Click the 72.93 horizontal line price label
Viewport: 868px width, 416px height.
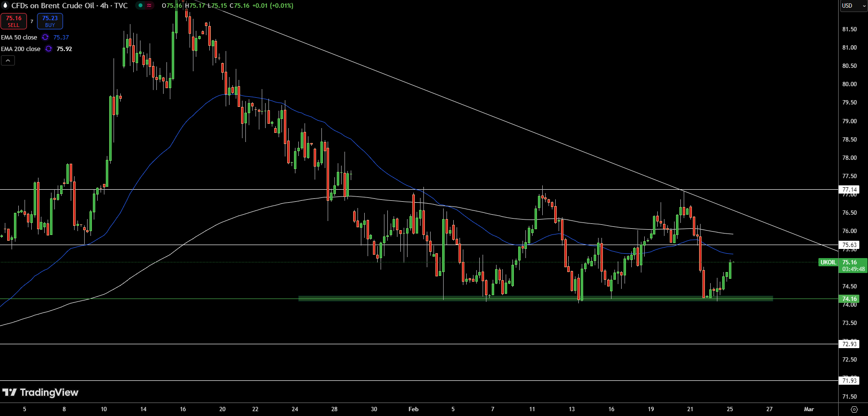click(850, 344)
